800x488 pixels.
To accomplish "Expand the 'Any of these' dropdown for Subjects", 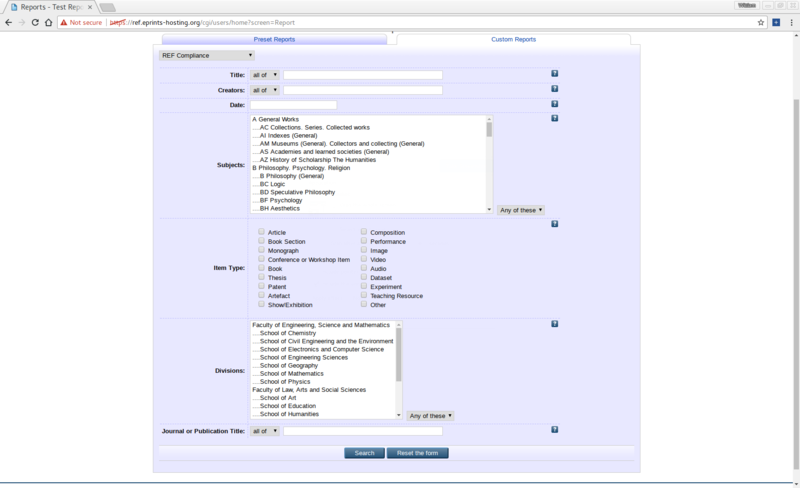I will click(x=521, y=210).
